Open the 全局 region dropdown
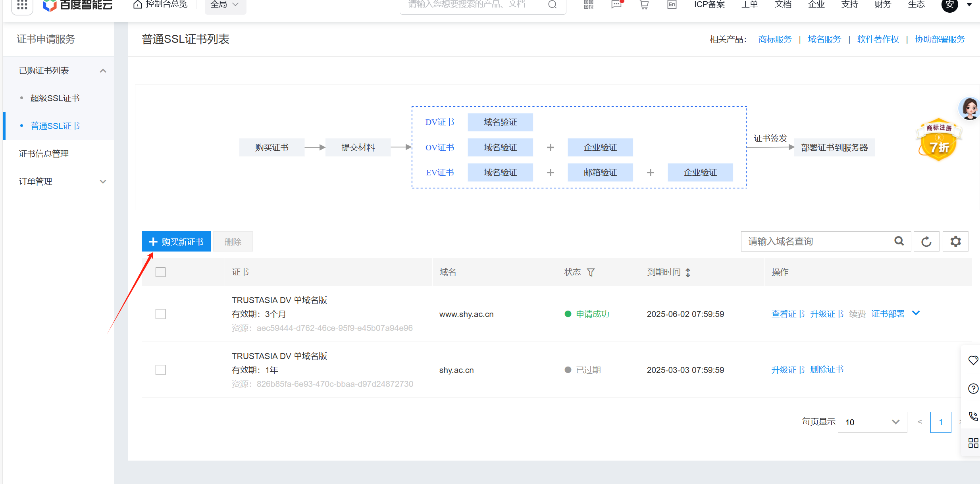 225,5
